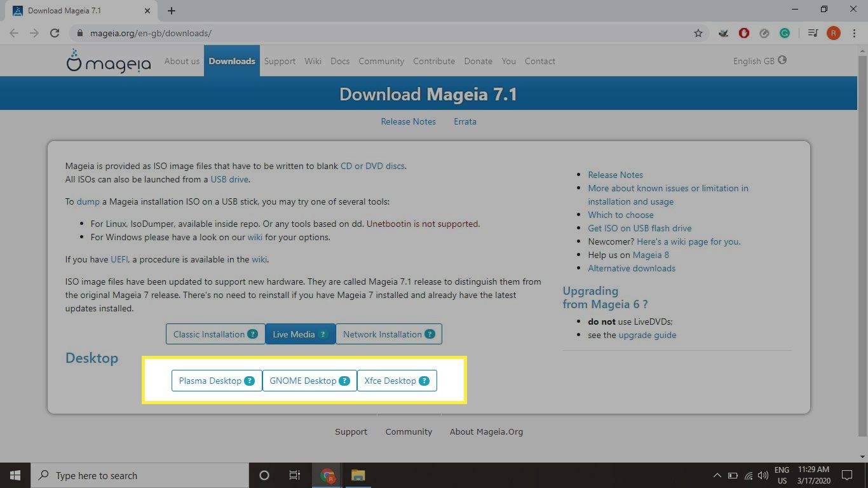The image size is (868, 488).
Task: Open the upgrade guide link
Action: click(648, 335)
